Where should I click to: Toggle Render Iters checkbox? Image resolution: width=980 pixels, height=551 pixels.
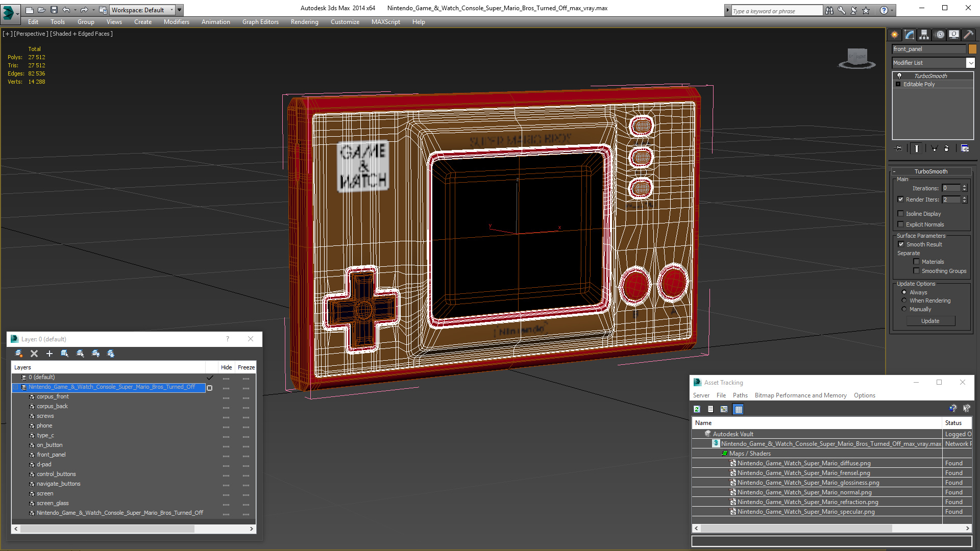(901, 199)
